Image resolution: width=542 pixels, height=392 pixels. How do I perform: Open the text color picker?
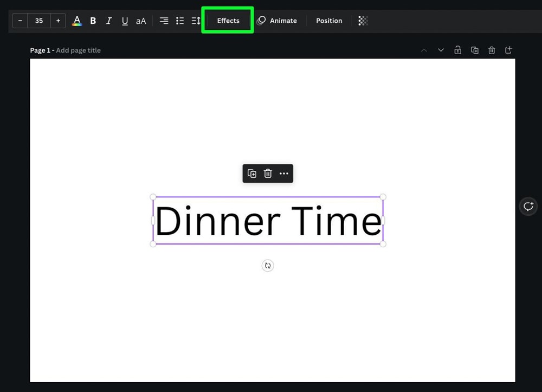[x=77, y=21]
